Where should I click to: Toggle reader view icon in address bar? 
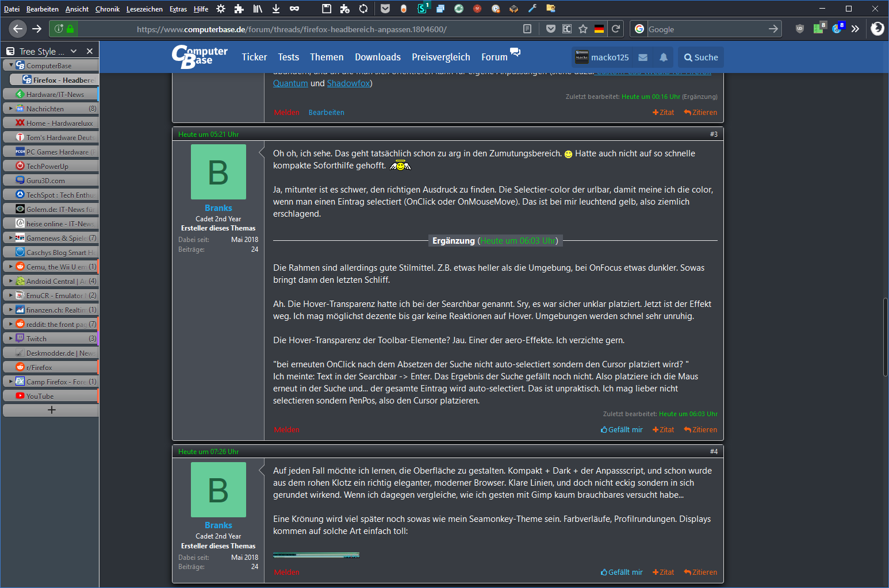[x=527, y=29]
